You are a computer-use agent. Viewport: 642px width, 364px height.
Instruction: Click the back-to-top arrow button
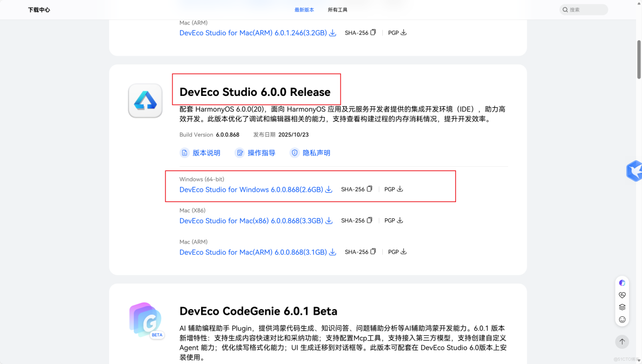coord(622,342)
